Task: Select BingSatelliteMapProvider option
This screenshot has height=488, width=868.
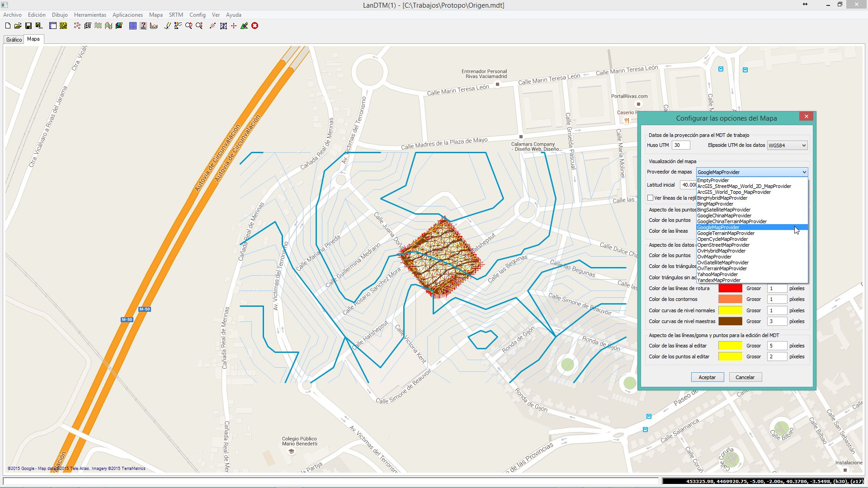Action: (x=752, y=210)
